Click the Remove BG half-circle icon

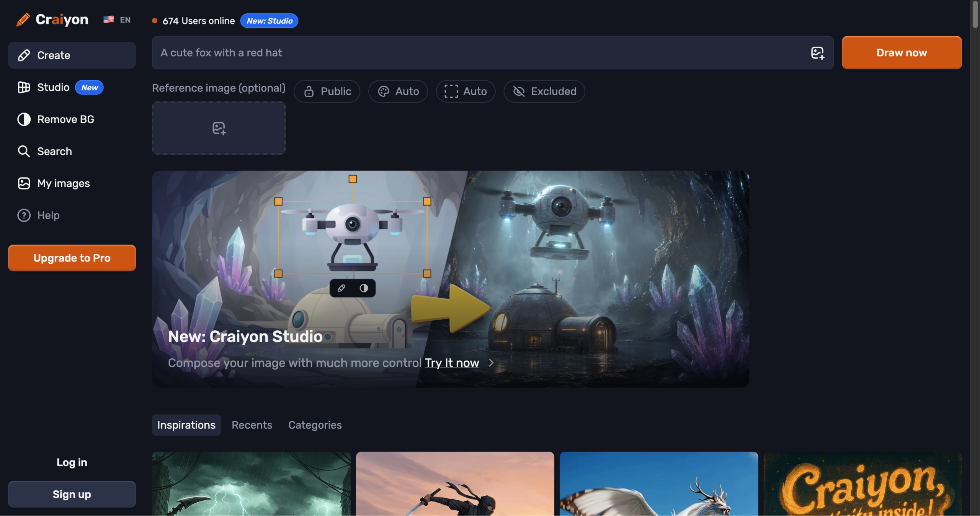click(x=24, y=119)
